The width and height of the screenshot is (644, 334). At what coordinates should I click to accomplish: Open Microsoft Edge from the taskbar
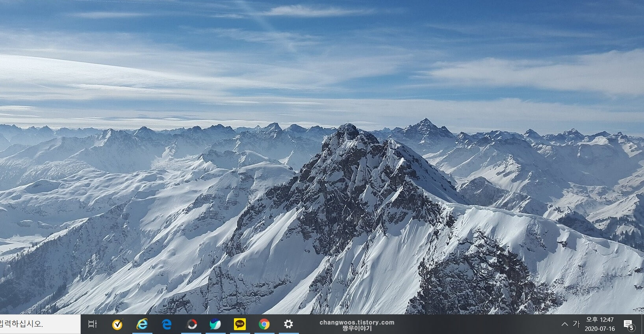click(x=167, y=324)
